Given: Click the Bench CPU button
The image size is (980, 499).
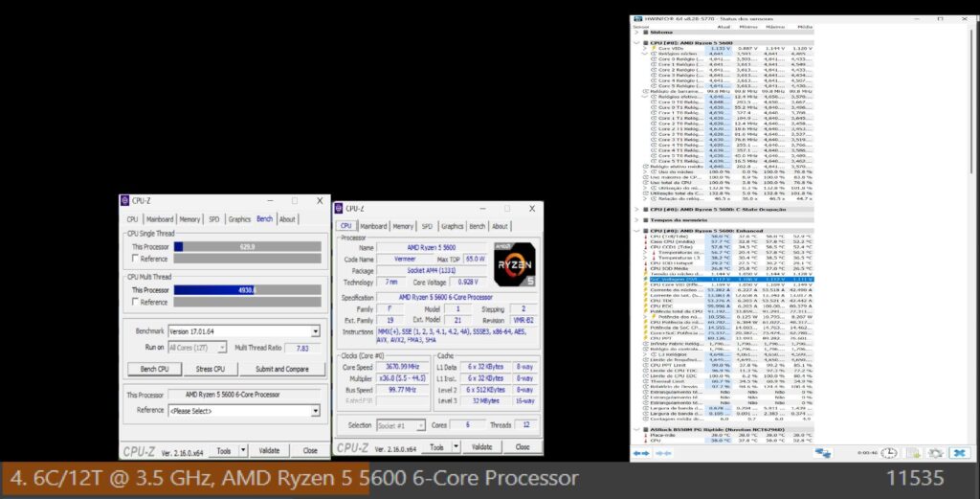Looking at the screenshot, I should 154,369.
